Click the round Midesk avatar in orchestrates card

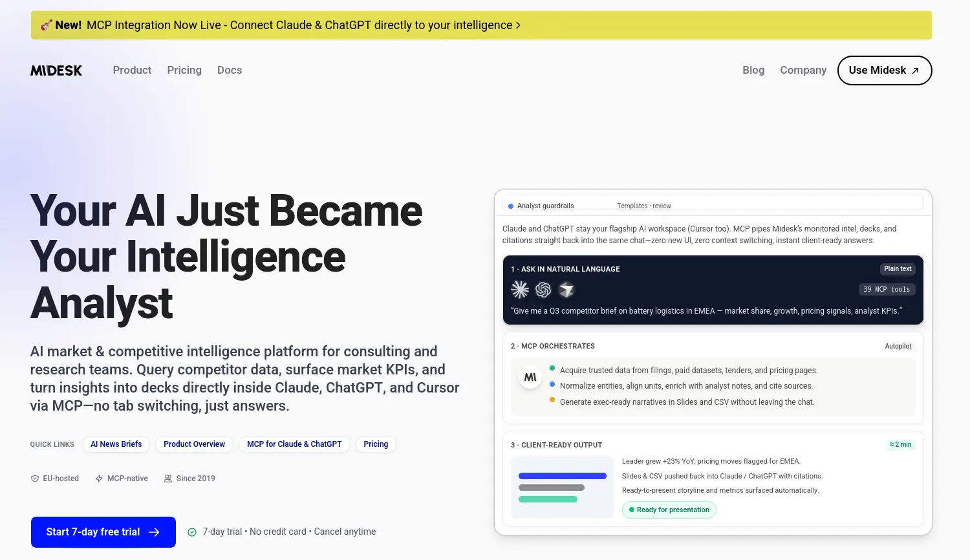click(x=530, y=377)
